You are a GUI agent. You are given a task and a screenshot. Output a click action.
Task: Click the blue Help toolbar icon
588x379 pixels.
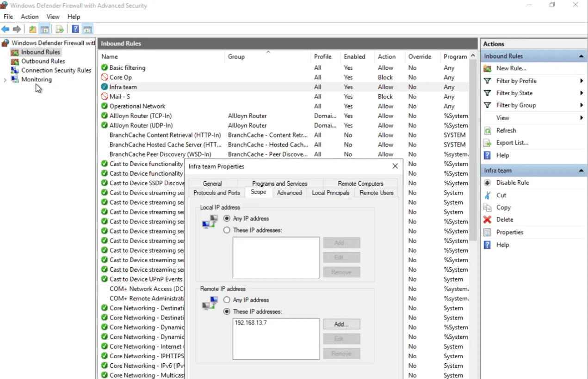point(75,29)
